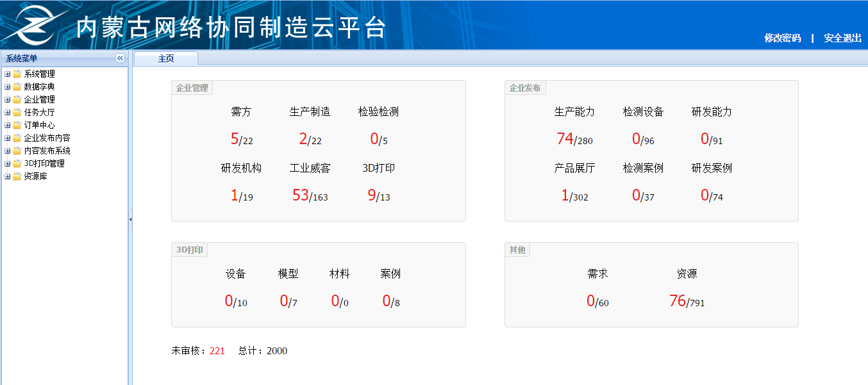Click the folder icon beside 任务大厅
868x385 pixels.
[17, 113]
